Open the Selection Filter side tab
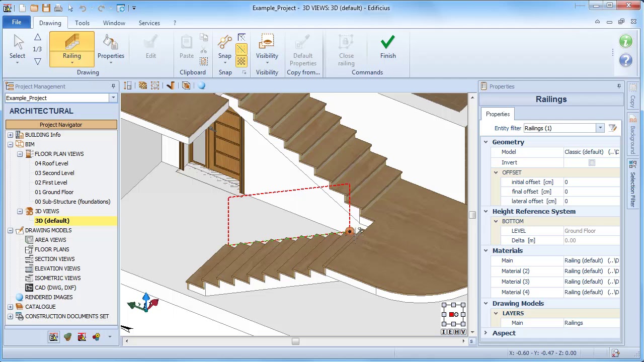 (632, 184)
